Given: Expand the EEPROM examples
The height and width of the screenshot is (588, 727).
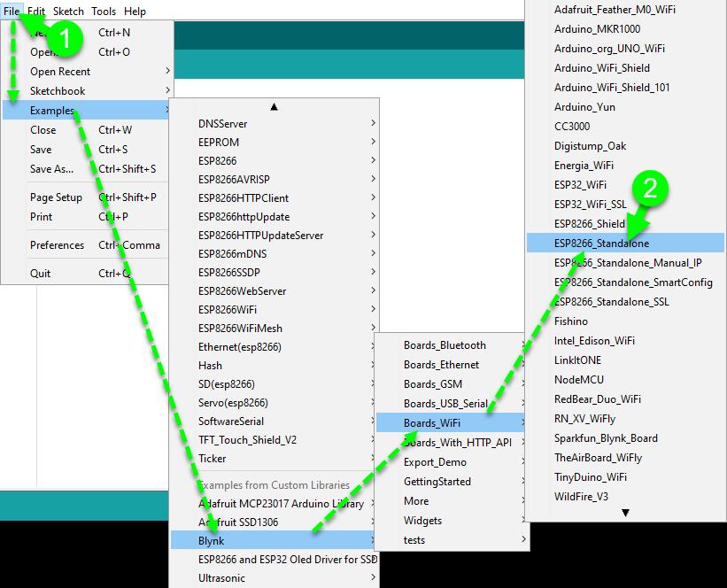Looking at the screenshot, I should 274,143.
